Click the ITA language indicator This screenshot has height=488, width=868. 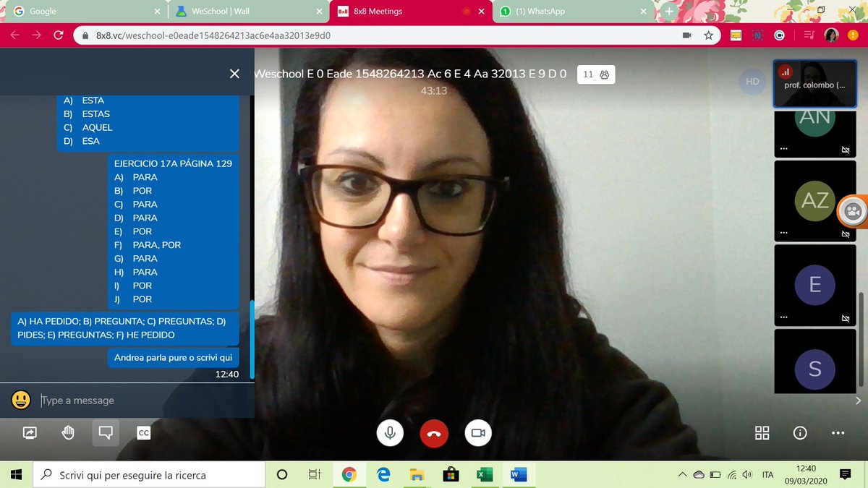pos(768,475)
